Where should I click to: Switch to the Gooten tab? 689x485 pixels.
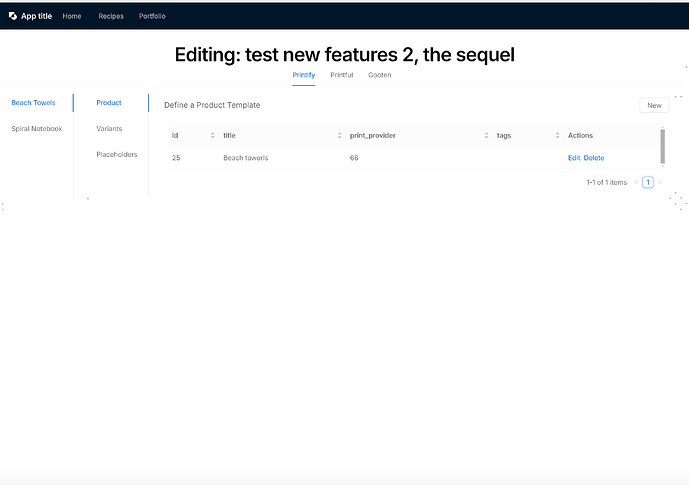[380, 75]
